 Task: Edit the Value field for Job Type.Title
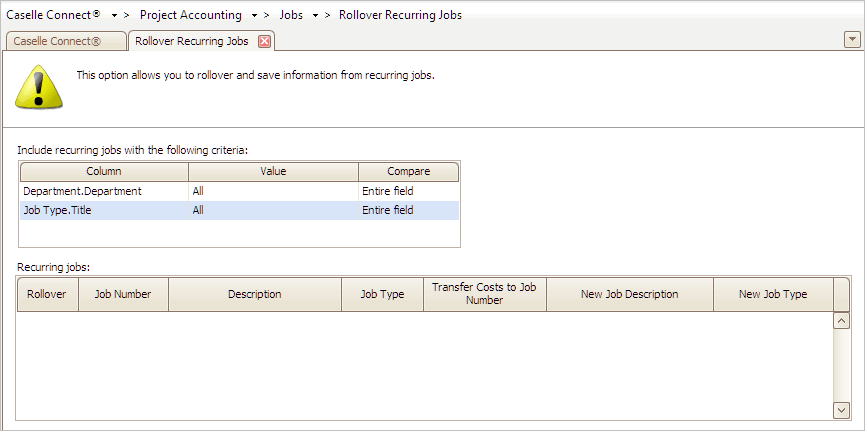(x=272, y=210)
